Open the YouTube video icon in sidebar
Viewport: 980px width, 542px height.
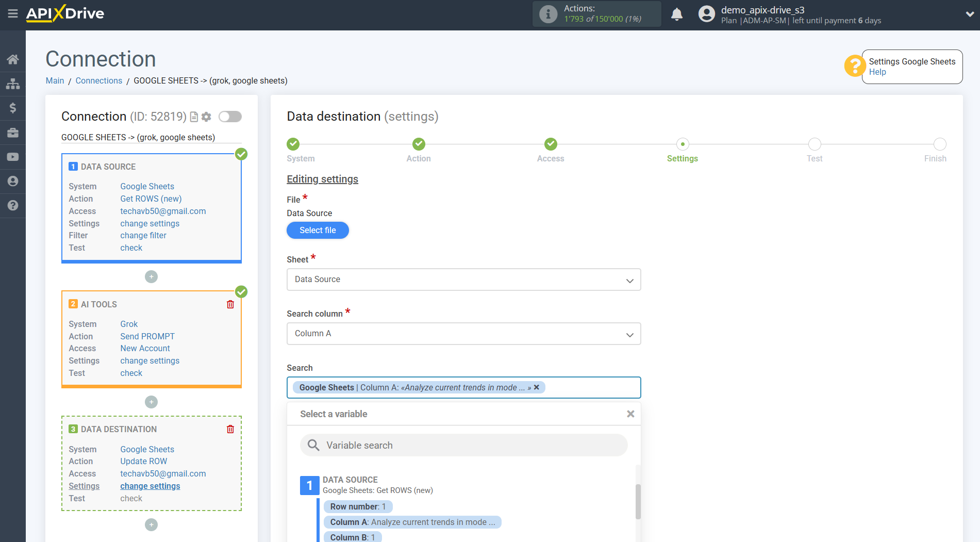point(12,157)
